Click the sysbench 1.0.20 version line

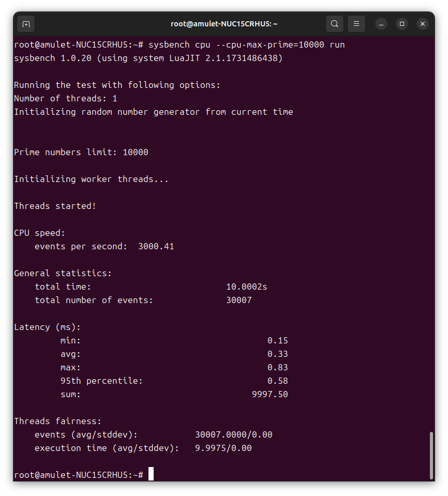pyautogui.click(x=148, y=58)
